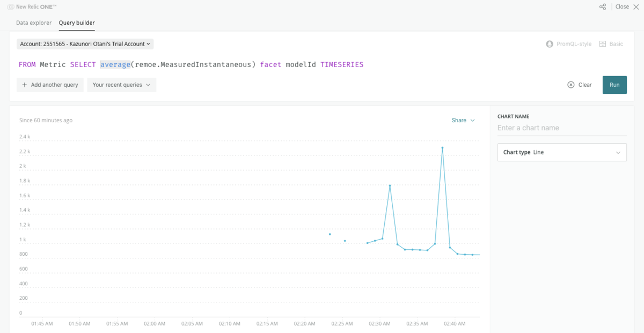Switch to Basic query mode
Viewport: 644px width, 333px height.
tap(611, 44)
